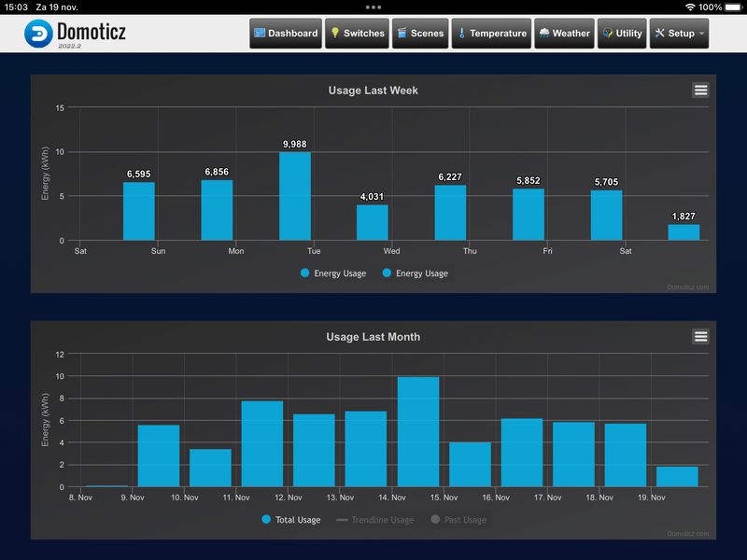Select the Utility tab
The image size is (747, 560).
622,34
